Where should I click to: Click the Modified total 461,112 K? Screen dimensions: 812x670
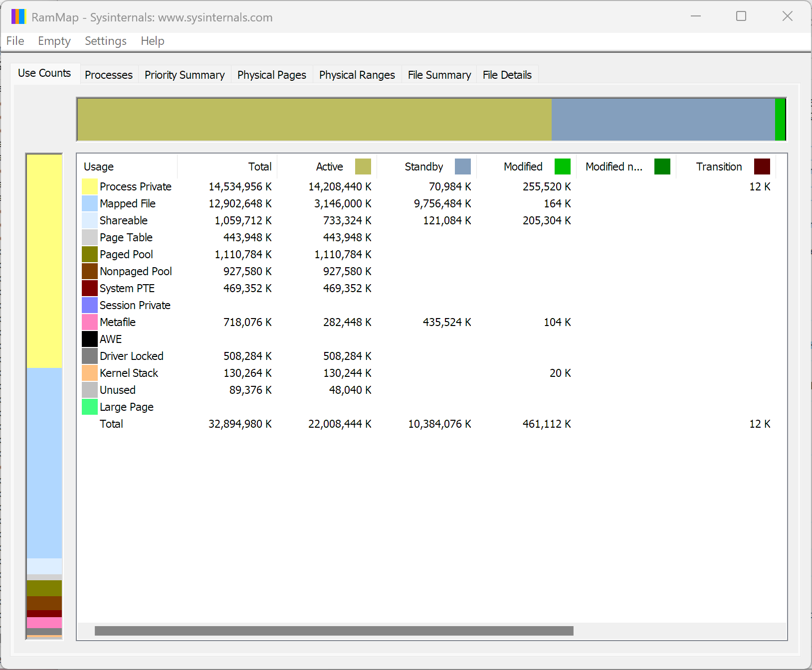click(x=547, y=424)
